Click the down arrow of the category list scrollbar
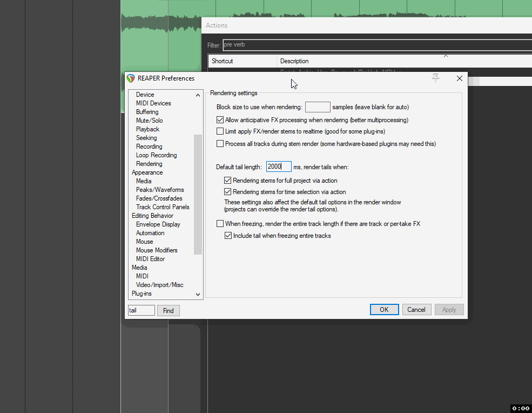 tap(198, 295)
